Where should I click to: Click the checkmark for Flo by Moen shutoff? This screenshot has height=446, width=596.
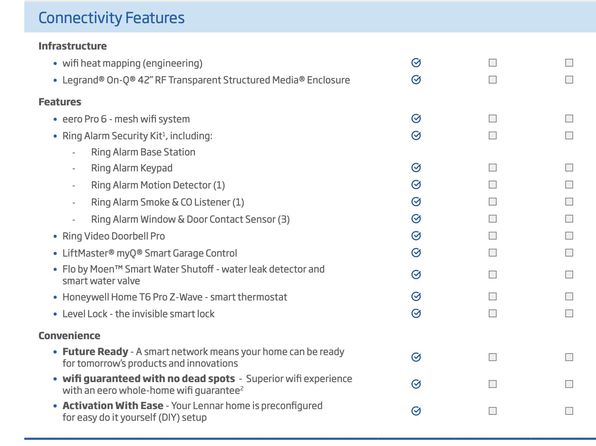(x=416, y=274)
